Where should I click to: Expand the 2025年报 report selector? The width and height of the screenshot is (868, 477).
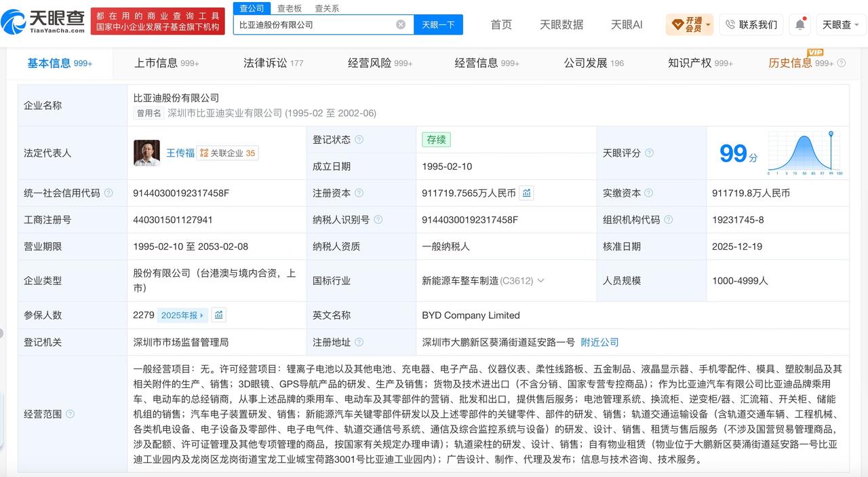tap(182, 315)
